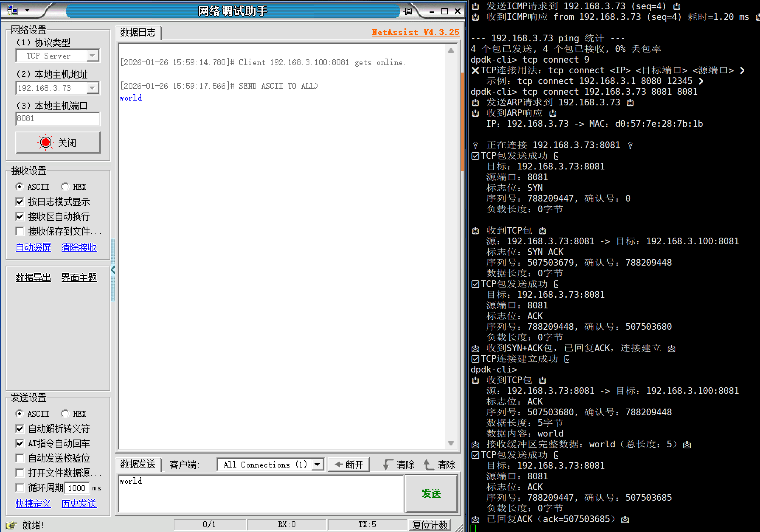The image size is (760, 532).
Task: Click the status bar hand icon
Action: [11, 525]
